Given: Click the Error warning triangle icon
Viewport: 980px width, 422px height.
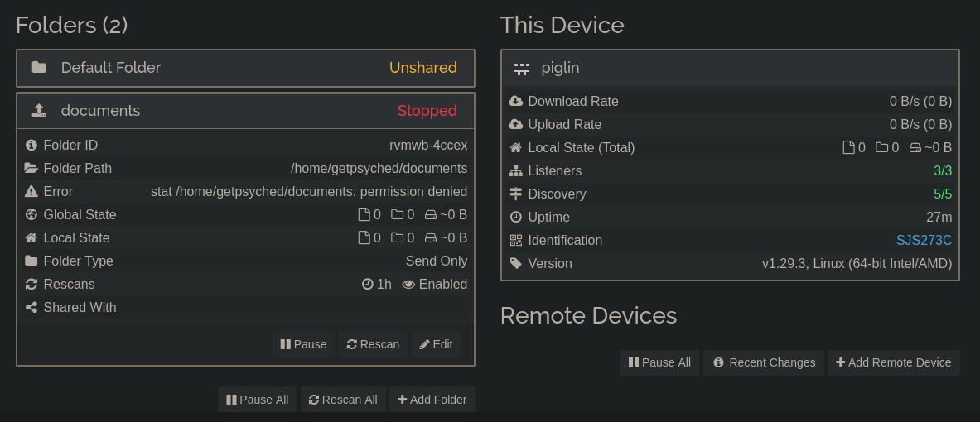Looking at the screenshot, I should pyautogui.click(x=31, y=192).
